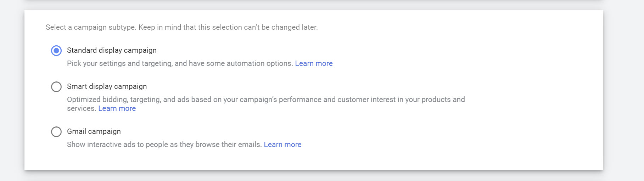Click "customer interest in your products" text

coord(390,100)
